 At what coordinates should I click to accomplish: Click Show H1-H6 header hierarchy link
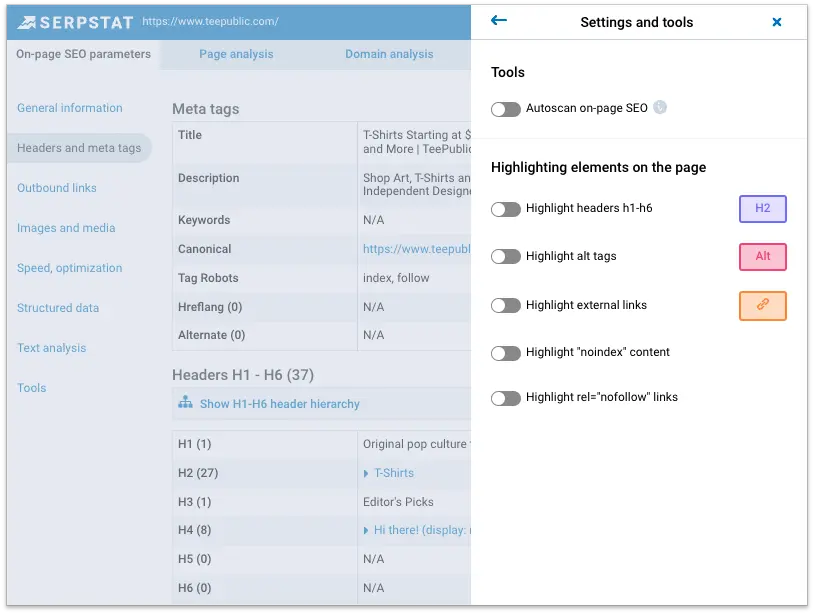tap(279, 404)
